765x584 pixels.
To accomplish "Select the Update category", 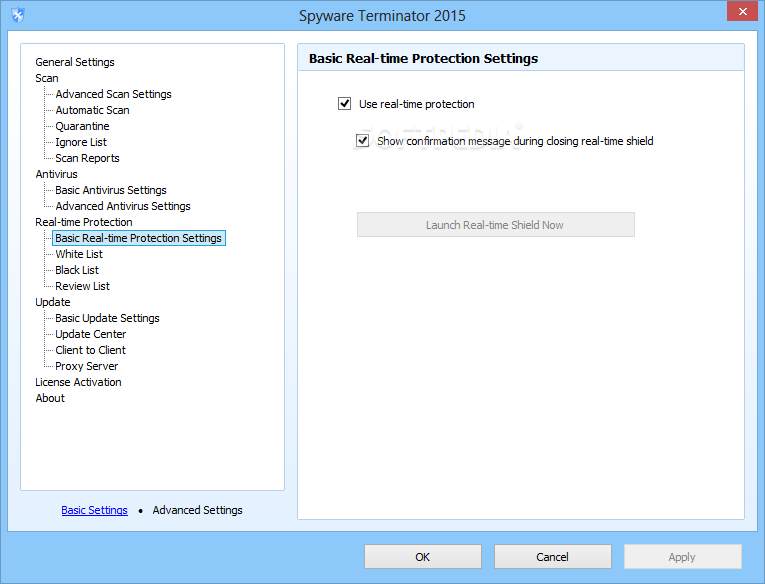I will coord(53,302).
